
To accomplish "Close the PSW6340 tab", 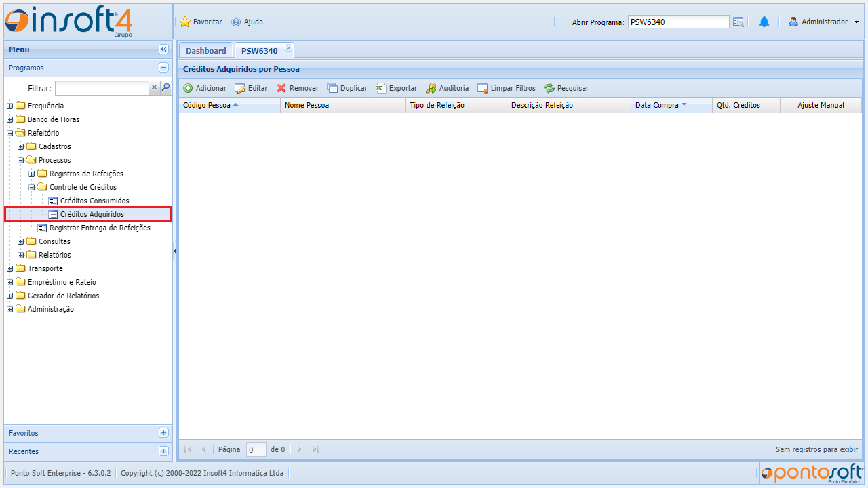I will [x=288, y=48].
